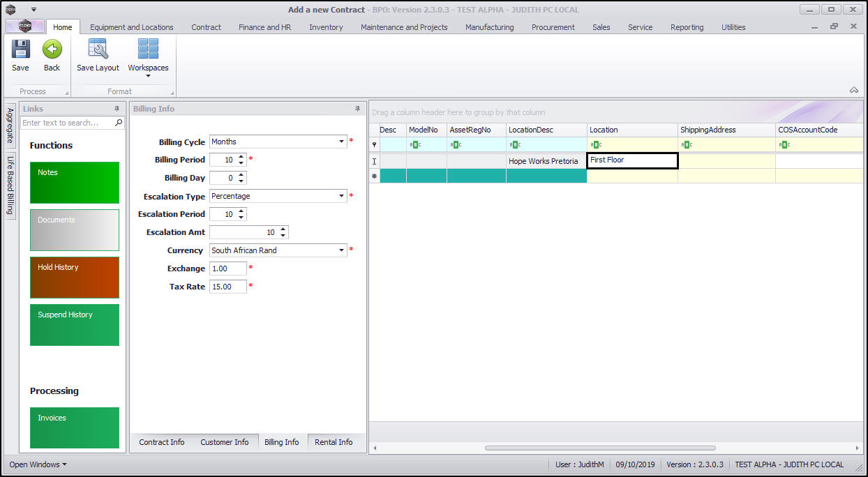Viewport: 868px width, 477px height.
Task: Open the Reporting ribbon tab
Action: pyautogui.click(x=687, y=27)
